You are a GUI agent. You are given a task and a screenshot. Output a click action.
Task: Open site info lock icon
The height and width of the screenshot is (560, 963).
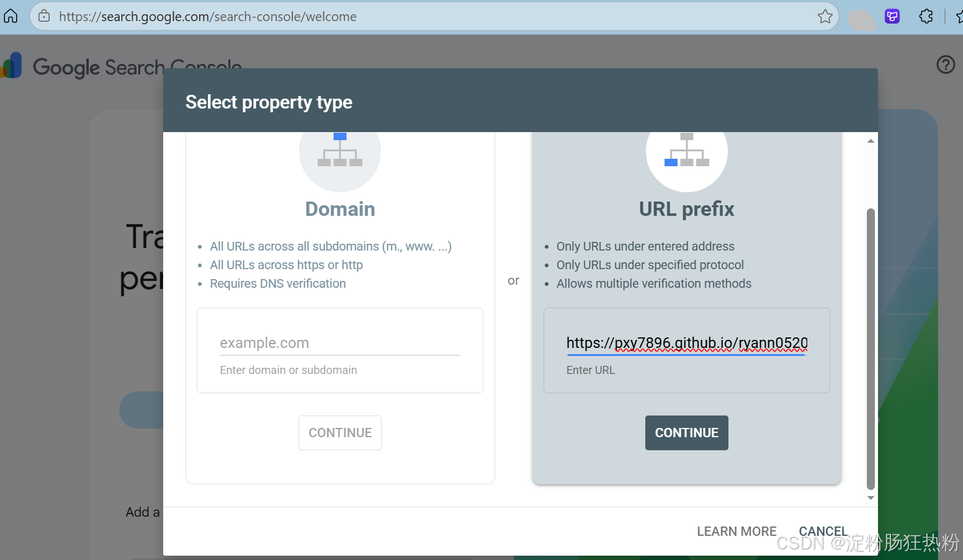(44, 16)
